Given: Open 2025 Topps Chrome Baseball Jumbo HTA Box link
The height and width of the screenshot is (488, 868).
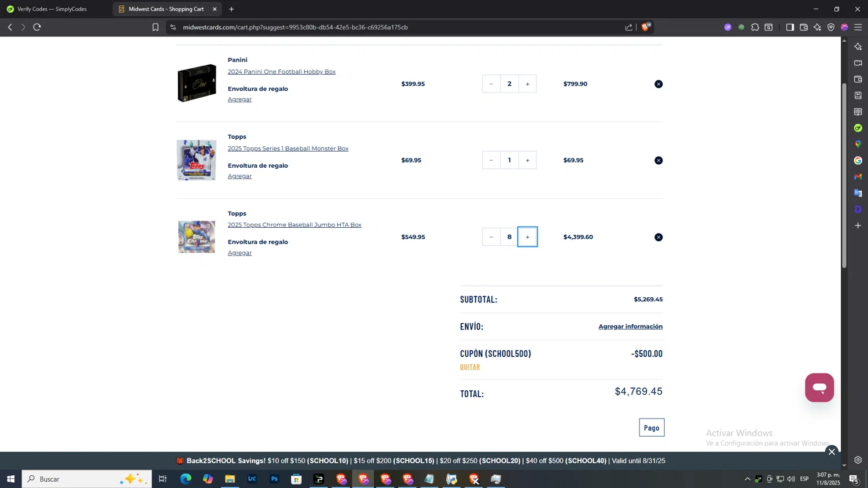Looking at the screenshot, I should [295, 225].
